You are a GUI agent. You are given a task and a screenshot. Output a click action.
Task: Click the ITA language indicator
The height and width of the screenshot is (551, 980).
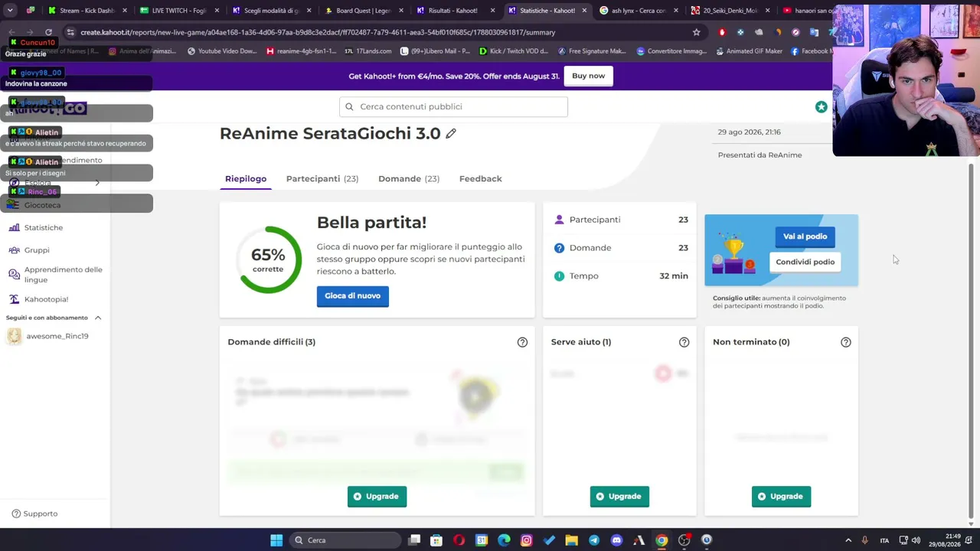coord(884,540)
